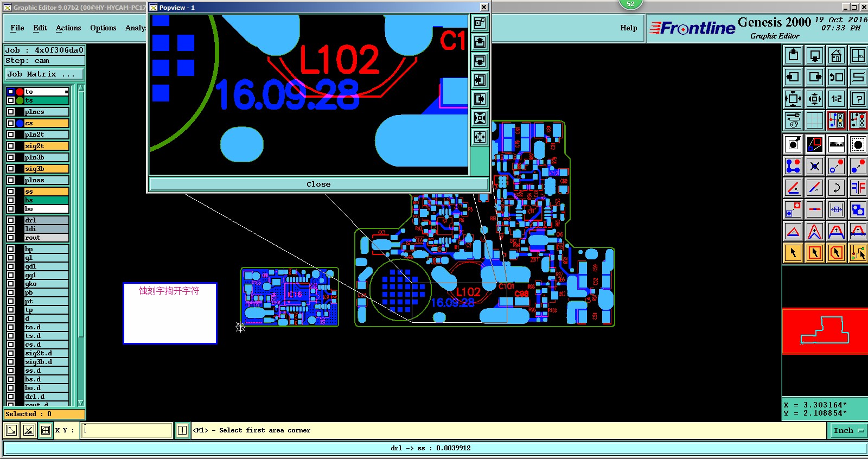Click the pan up view icon
The height and width of the screenshot is (459, 868).
tap(793, 55)
